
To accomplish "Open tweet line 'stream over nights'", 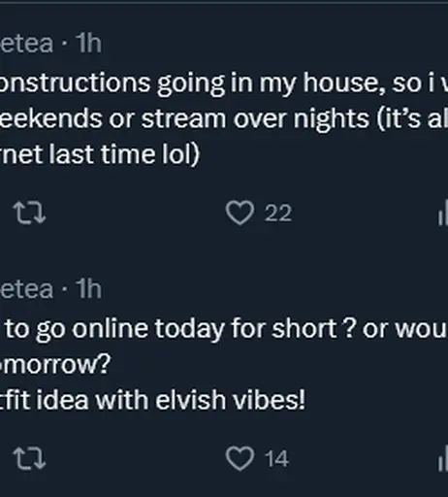I will coord(224,119).
